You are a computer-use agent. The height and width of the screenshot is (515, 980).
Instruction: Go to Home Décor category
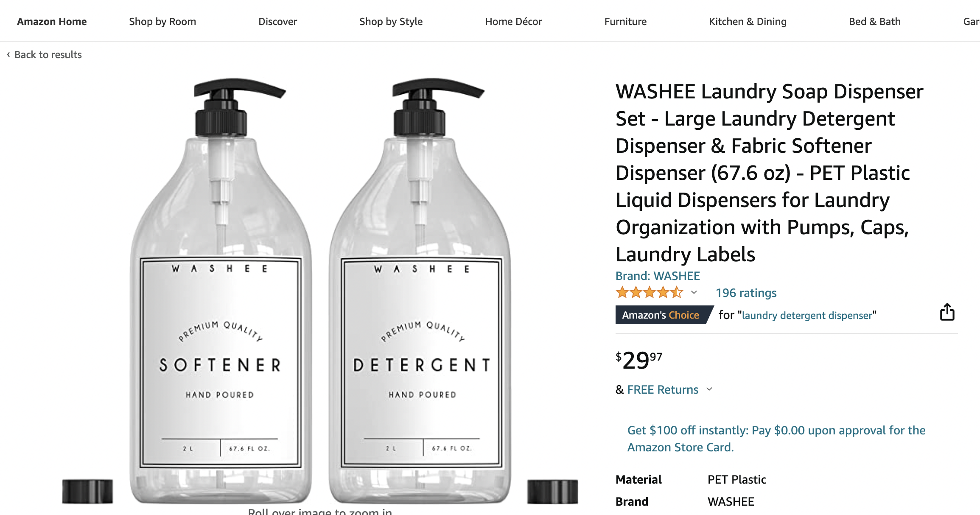[514, 22]
